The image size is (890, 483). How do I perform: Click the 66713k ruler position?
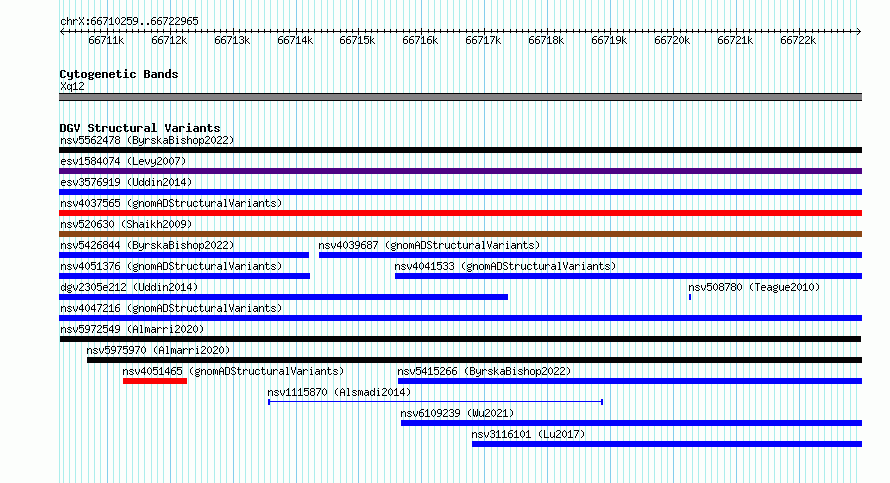point(232,40)
